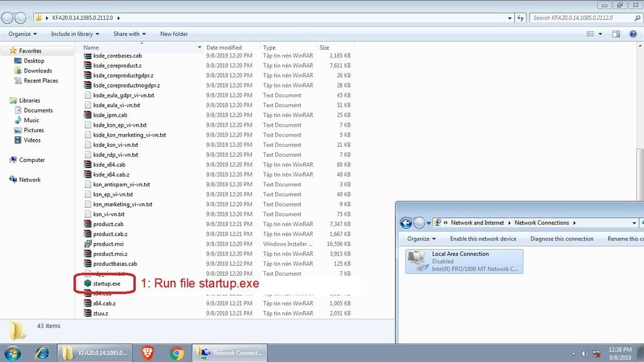Viewport: 644px width, 362px height.
Task: Select the Computer item in navigation pane
Action: point(31,160)
